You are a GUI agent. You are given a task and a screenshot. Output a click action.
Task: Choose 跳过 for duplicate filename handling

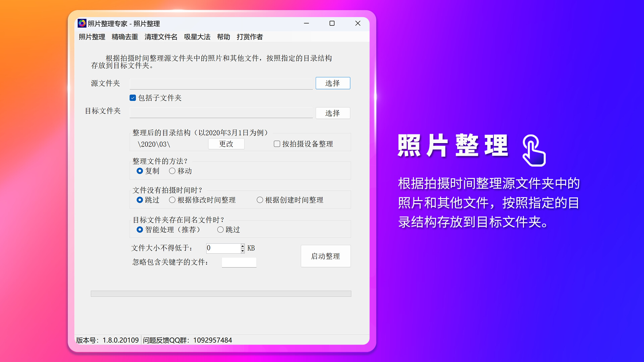[220, 230]
